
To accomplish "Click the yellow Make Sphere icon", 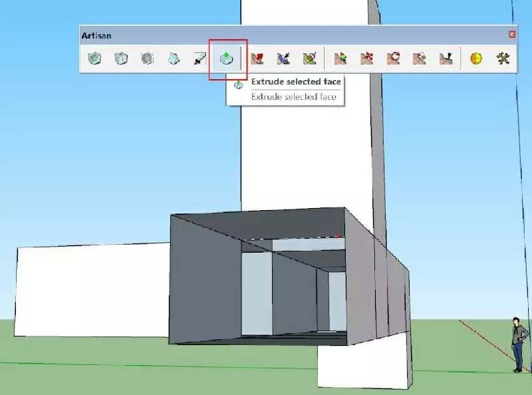I will point(477,58).
